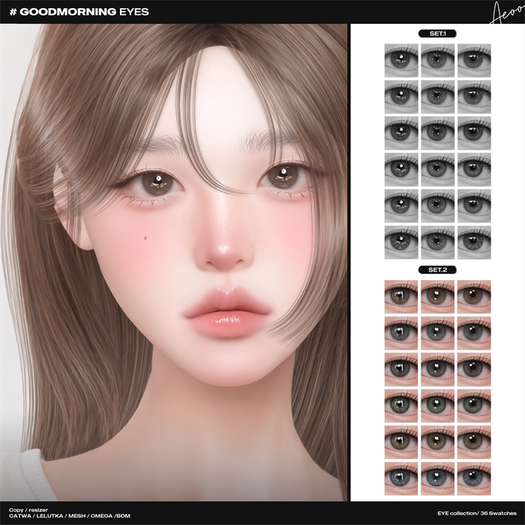Screen dimensions: 525x525
Task: Select last swatch in Set 1 fifth row
Action: [x=474, y=206]
